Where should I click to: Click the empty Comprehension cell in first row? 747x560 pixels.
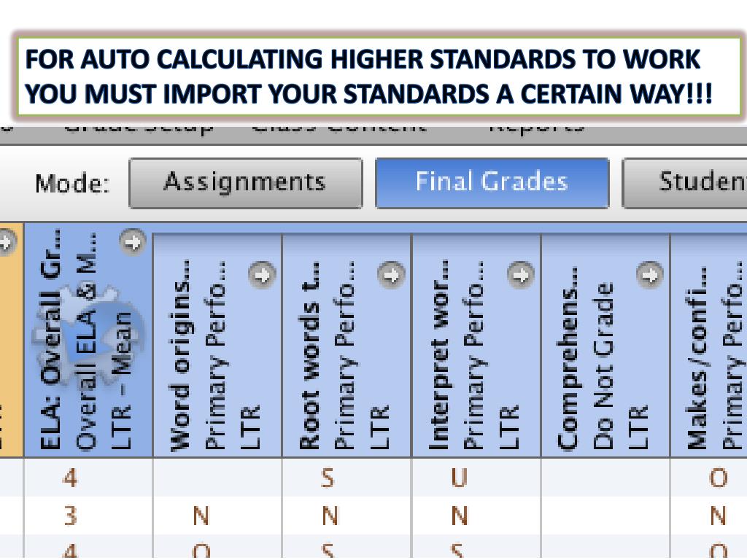pyautogui.click(x=605, y=477)
